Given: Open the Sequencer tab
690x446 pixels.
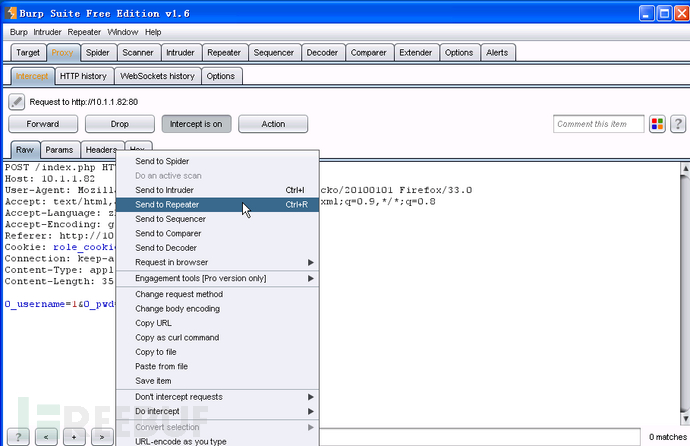Looking at the screenshot, I should click(274, 53).
